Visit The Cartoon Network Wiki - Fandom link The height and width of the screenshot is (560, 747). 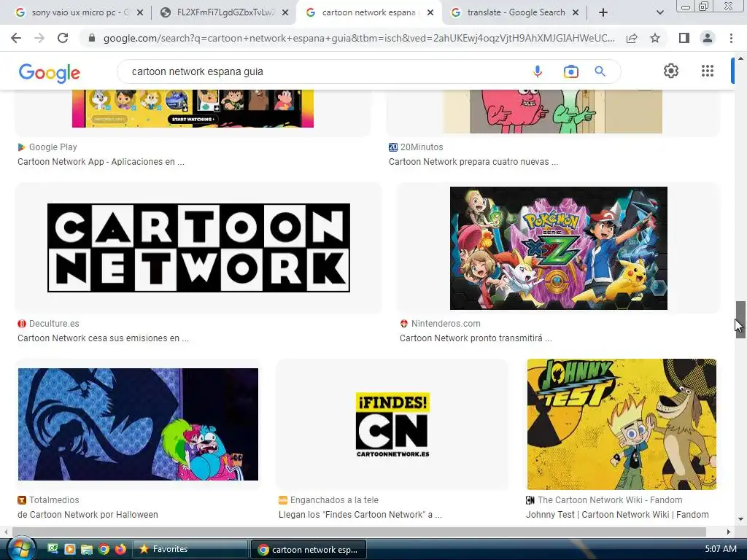pos(604,500)
